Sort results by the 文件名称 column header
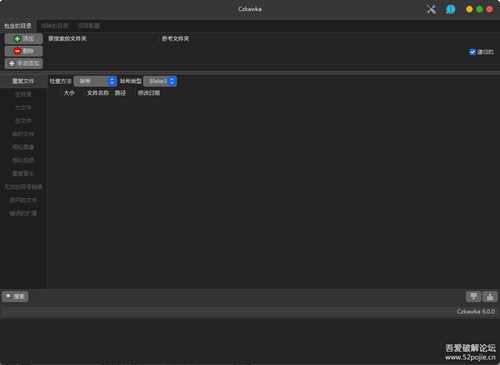This screenshot has width=500, height=365. point(98,93)
